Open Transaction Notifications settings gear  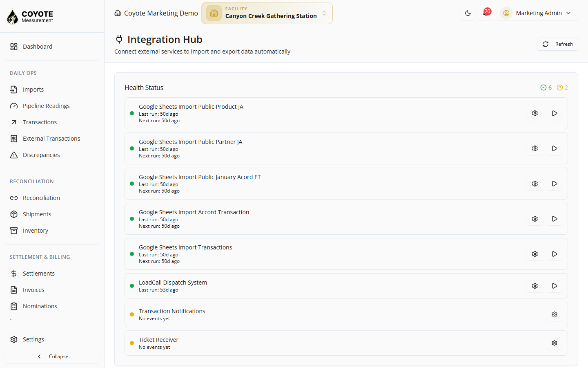[x=555, y=314]
